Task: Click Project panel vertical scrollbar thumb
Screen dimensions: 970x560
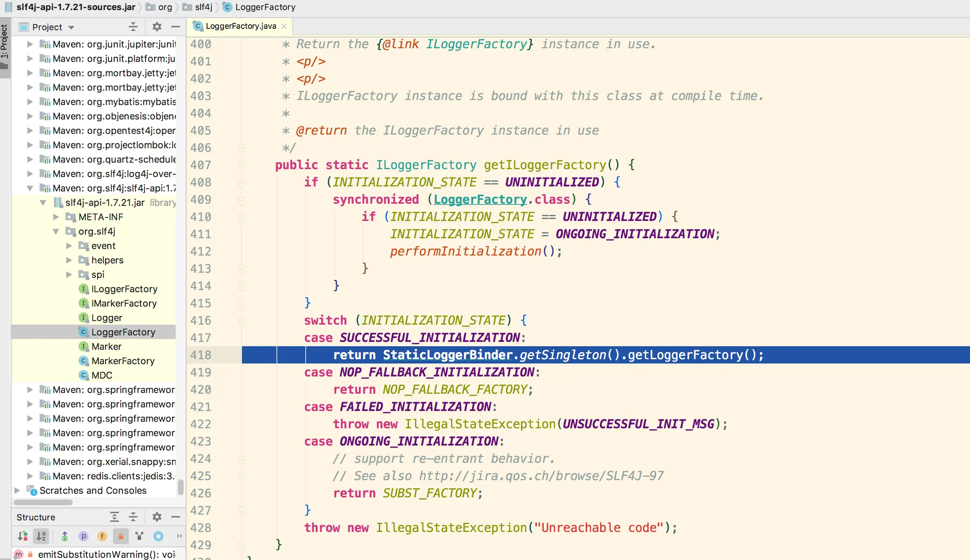Action: pyautogui.click(x=180, y=487)
